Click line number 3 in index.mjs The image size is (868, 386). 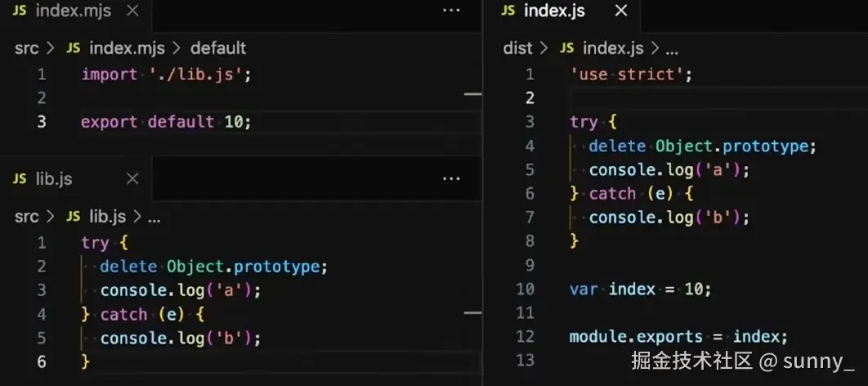tap(41, 122)
